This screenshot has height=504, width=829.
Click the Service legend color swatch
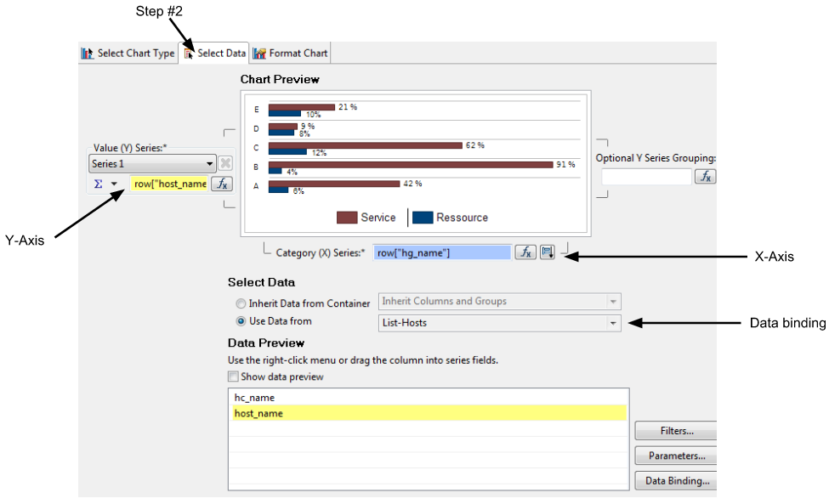(347, 218)
